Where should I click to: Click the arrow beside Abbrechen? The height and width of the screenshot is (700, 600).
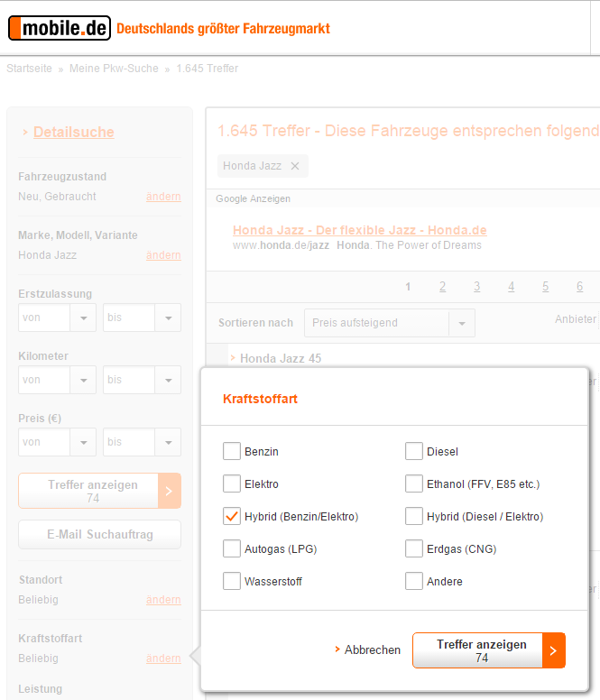pos(337,649)
